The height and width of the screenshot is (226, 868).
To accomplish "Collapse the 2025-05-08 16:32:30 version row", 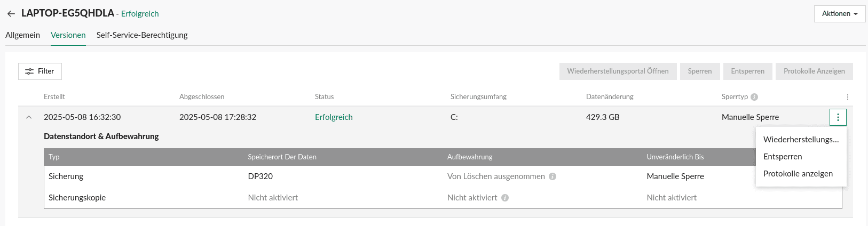I will tap(29, 117).
